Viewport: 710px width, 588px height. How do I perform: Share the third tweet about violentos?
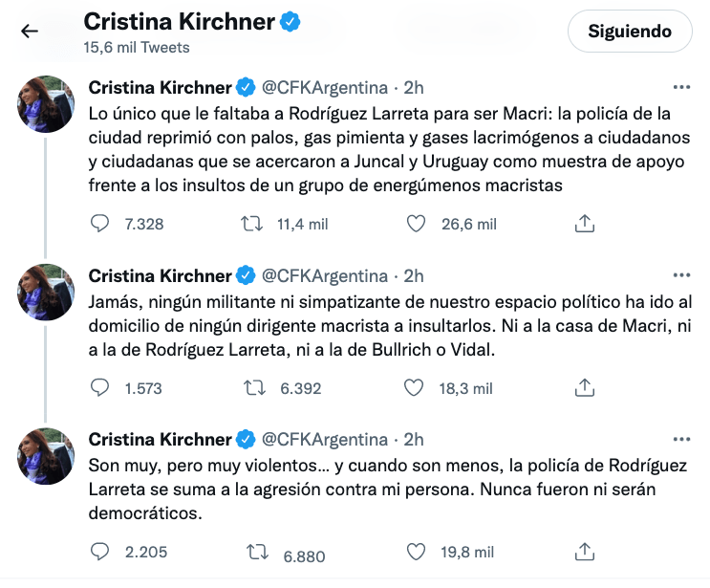click(585, 553)
